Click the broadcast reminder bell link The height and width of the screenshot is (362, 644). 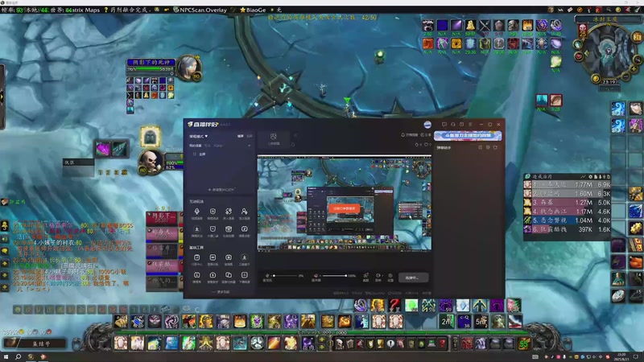pyautogui.click(x=409, y=134)
